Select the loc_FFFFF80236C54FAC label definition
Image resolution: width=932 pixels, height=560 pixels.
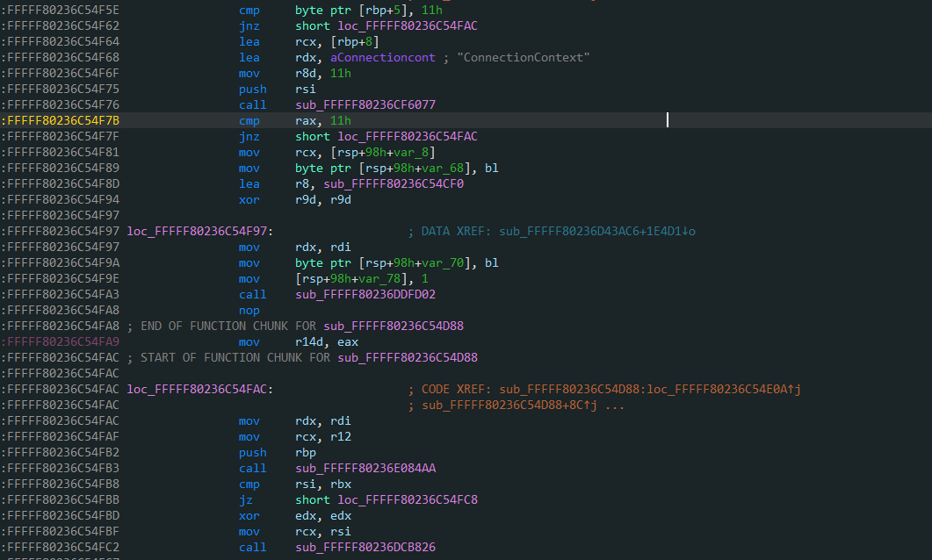199,389
